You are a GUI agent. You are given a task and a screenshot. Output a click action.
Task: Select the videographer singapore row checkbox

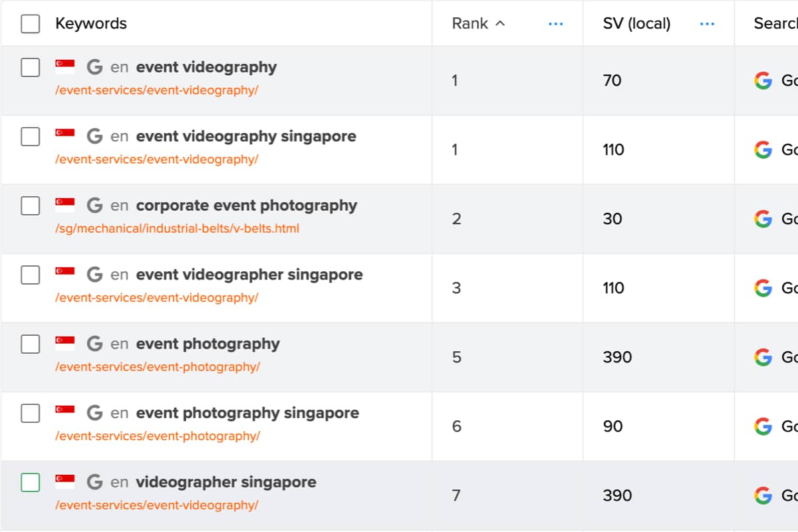click(30, 482)
